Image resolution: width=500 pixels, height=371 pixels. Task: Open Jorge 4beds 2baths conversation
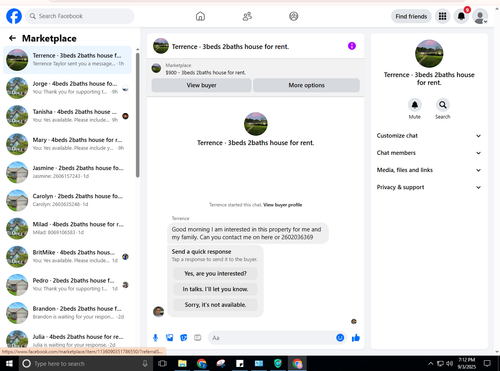[x=67, y=88]
